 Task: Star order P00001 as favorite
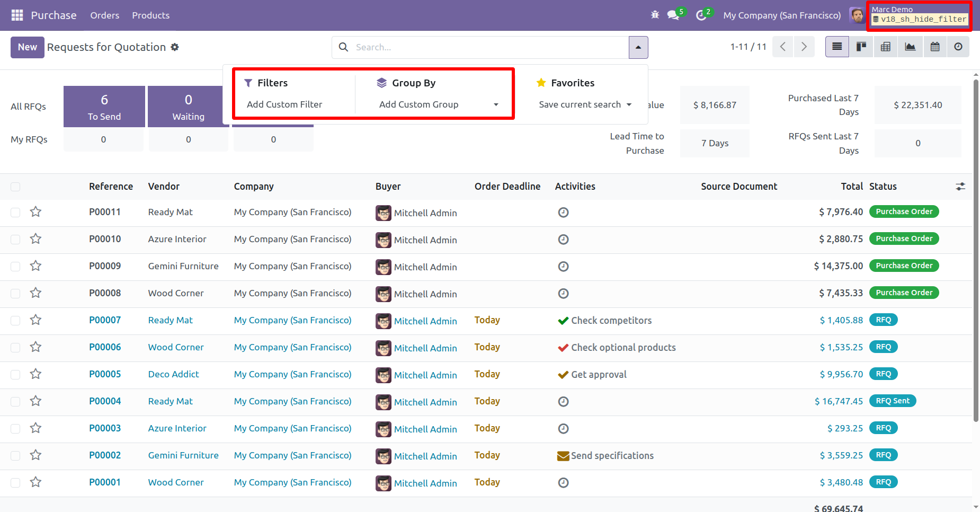pos(35,482)
